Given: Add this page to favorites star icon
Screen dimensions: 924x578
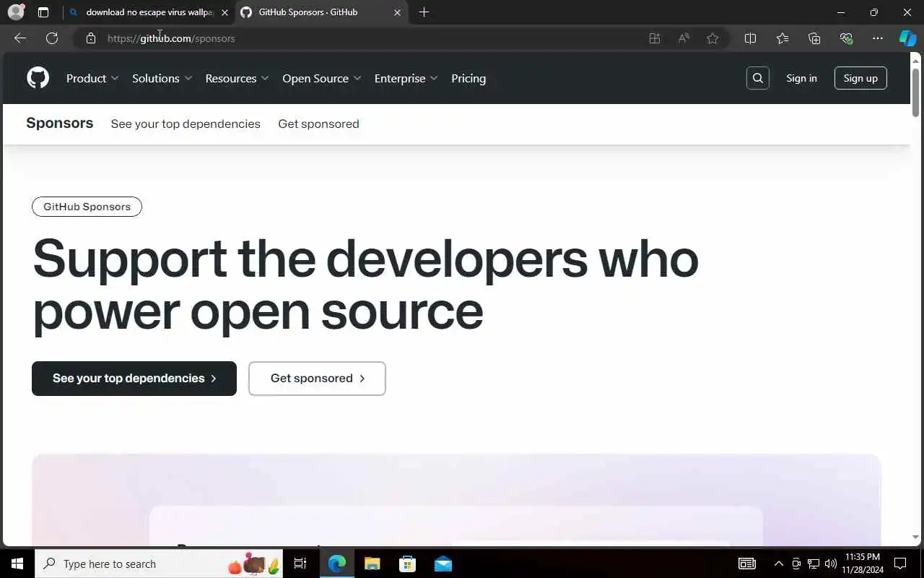Looking at the screenshot, I should (x=712, y=38).
